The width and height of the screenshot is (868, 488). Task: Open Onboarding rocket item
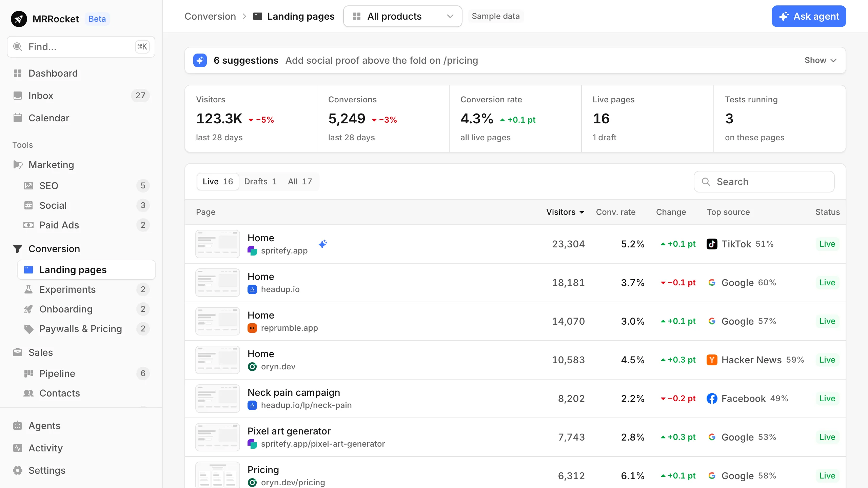(x=86, y=309)
